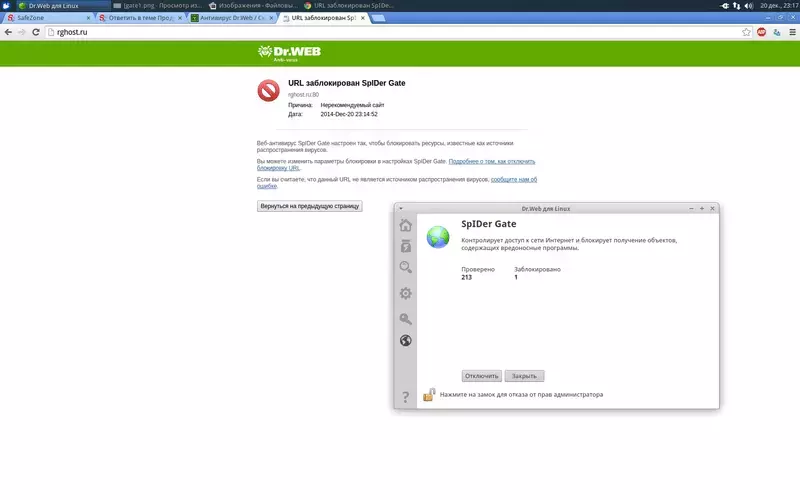Image resolution: width=800 pixels, height=500 pixels.
Task: Open the quarantine icon in Dr.Web sidebar
Action: tap(406, 246)
